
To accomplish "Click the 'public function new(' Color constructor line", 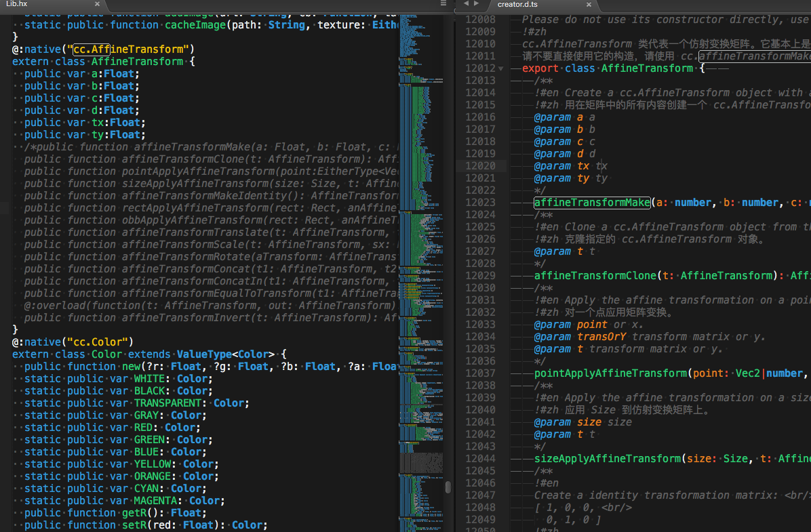I will (x=211, y=367).
